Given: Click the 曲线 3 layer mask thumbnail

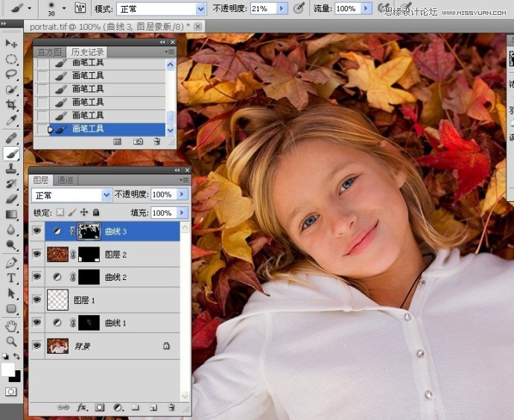Looking at the screenshot, I should [x=89, y=232].
